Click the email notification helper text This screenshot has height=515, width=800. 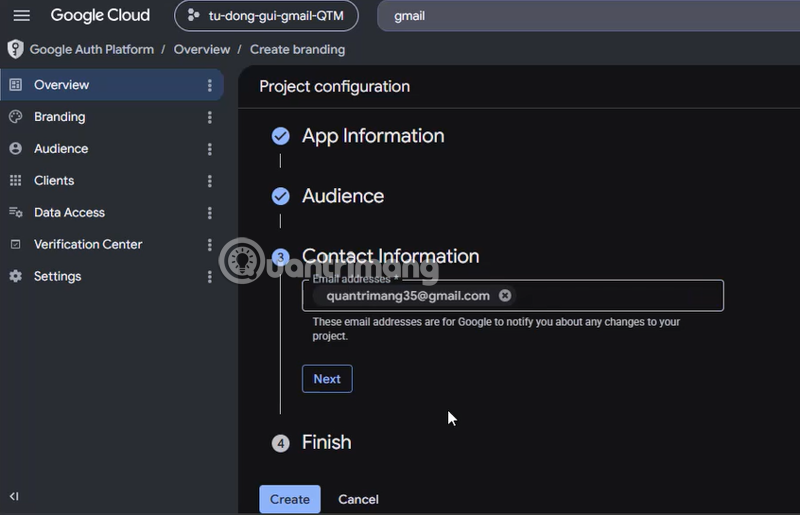coord(496,329)
